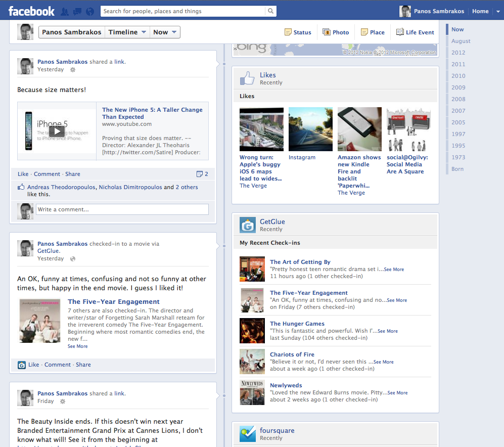Open Newlyweds check-in
The width and height of the screenshot is (504, 447).
tap(286, 385)
